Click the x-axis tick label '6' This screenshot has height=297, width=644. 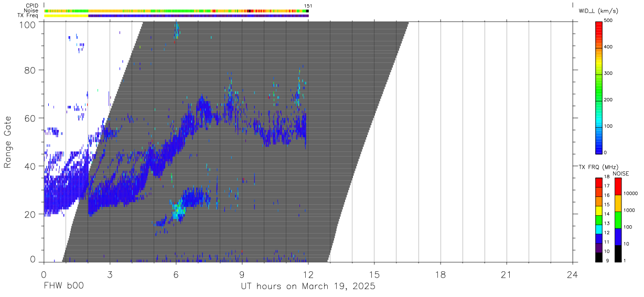[176, 274]
